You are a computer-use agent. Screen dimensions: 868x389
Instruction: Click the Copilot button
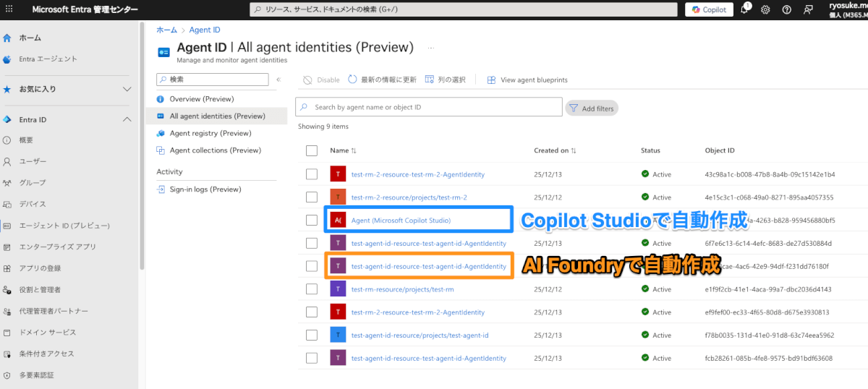click(x=710, y=9)
